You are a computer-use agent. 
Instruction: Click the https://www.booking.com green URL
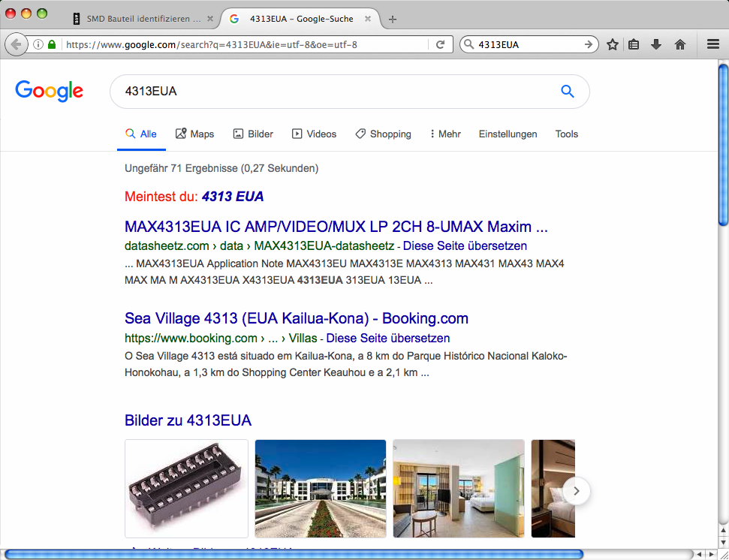[x=221, y=338]
